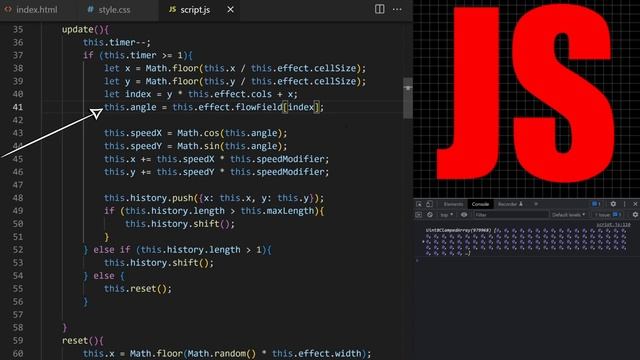The height and width of the screenshot is (360, 640).
Task: Toggle the console sidebar icon
Action: (x=419, y=214)
